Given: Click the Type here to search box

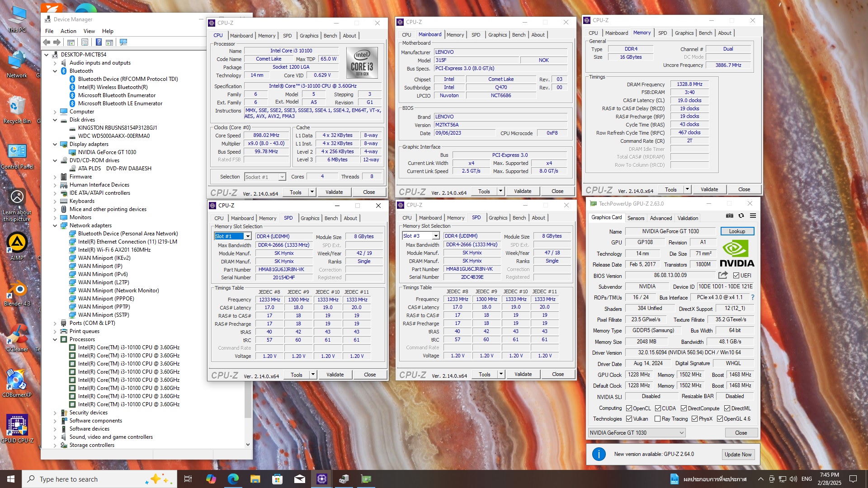Looking at the screenshot, I should click(99, 479).
